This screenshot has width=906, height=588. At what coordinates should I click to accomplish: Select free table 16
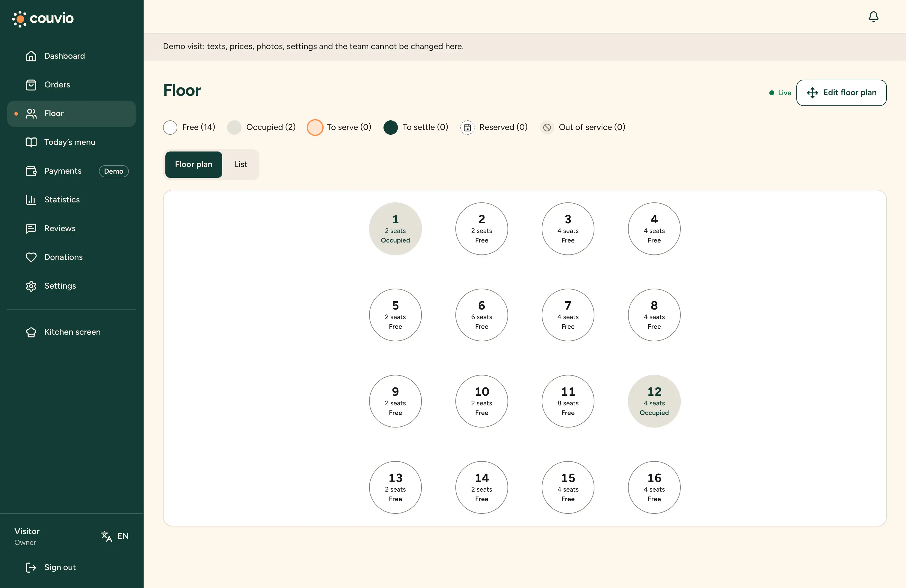click(x=654, y=487)
